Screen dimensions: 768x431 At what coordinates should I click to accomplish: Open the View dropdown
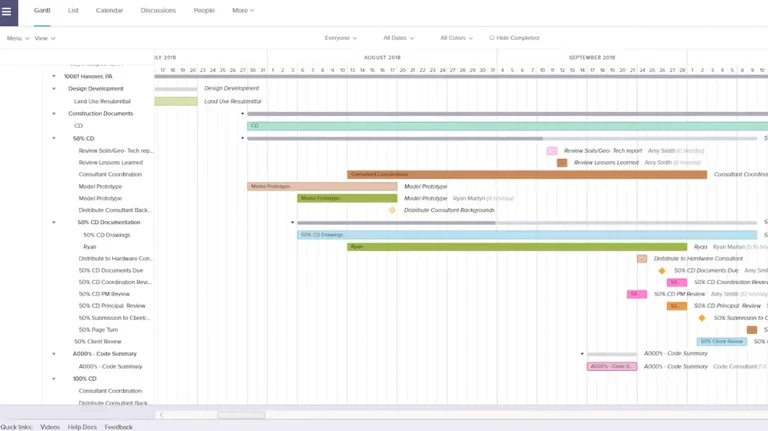click(x=45, y=38)
